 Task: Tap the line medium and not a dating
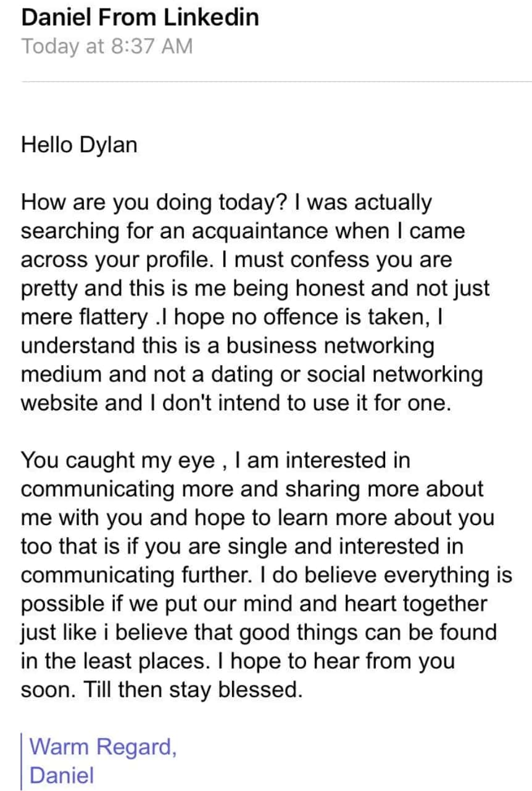pyautogui.click(x=252, y=375)
